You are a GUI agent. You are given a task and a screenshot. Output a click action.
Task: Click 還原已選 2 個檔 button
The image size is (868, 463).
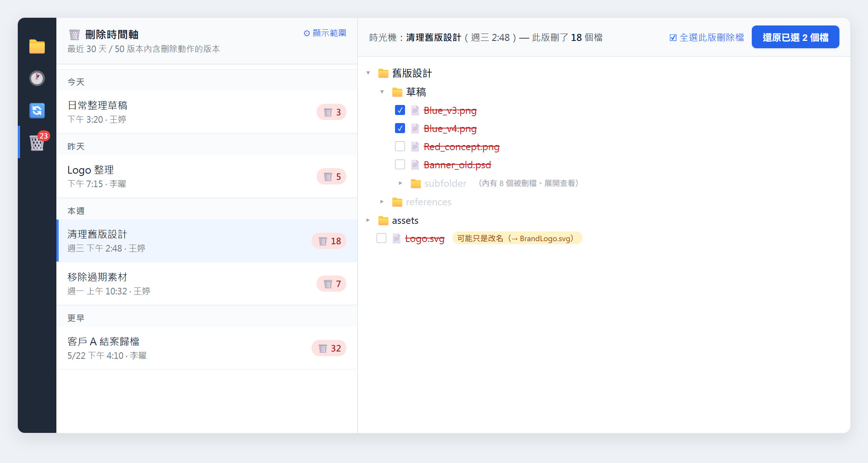(x=795, y=37)
